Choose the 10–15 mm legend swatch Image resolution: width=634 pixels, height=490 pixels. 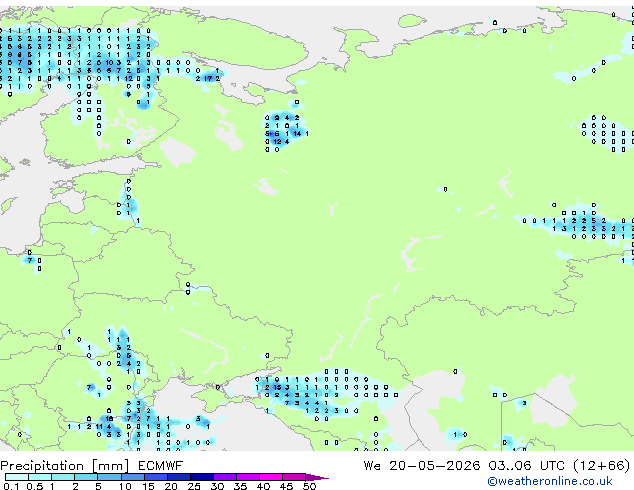point(132,477)
